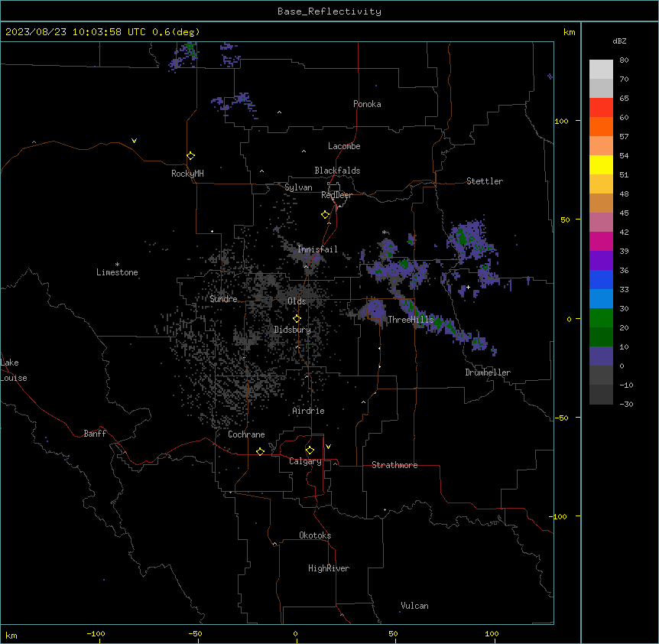Pick the magenta swatch between 42 and 39 dBZ
This screenshot has height=644, width=659.
point(601,241)
